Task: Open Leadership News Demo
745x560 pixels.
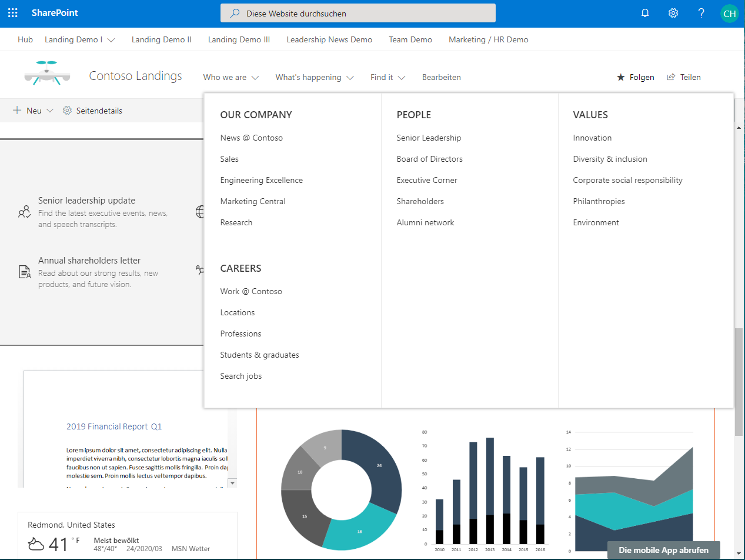Action: pyautogui.click(x=329, y=39)
